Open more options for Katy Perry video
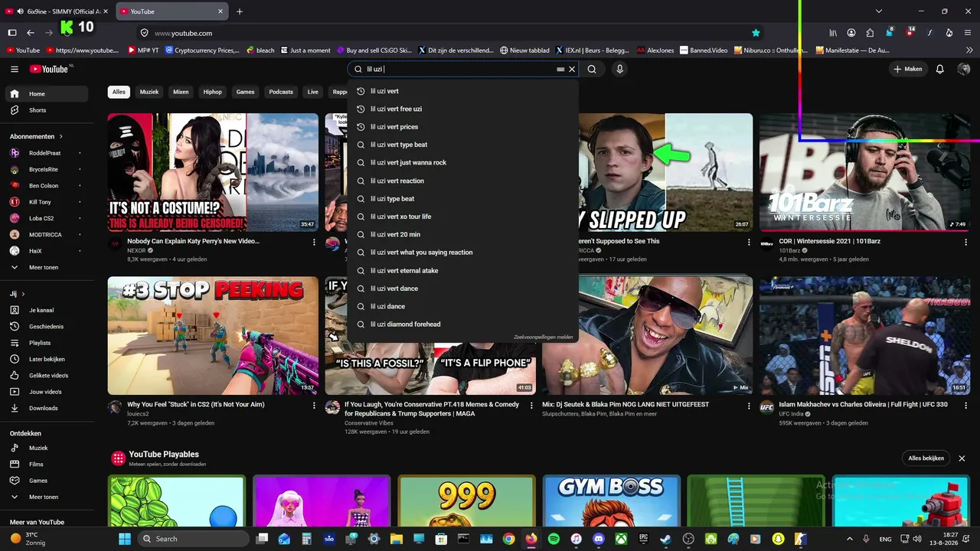The height and width of the screenshot is (551, 980). pyautogui.click(x=314, y=242)
